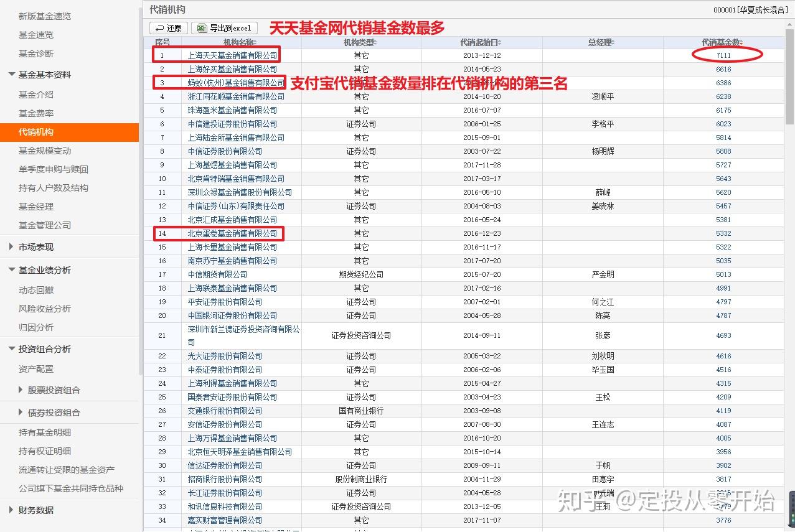The height and width of the screenshot is (532, 795).
Task: Open 基金规模变动 in the sidebar
Action: [45, 151]
